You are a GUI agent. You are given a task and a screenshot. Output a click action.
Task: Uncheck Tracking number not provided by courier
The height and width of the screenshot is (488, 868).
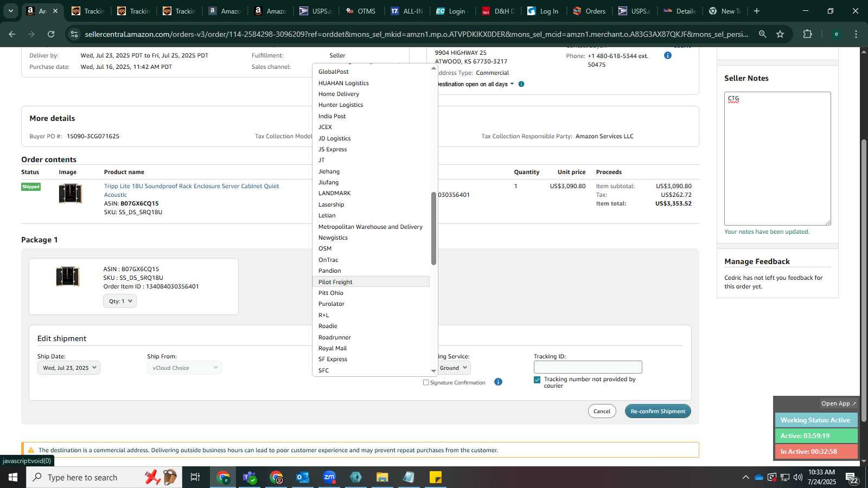point(537,380)
